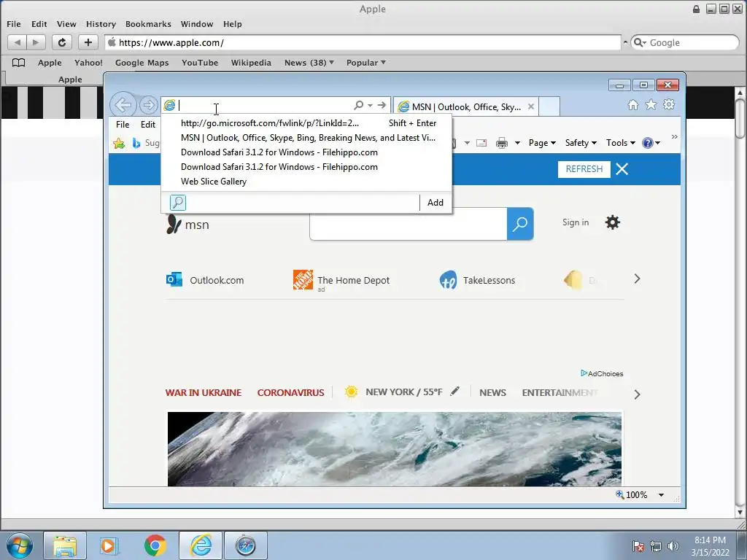The image size is (747, 560).
Task: Open the IE Help question mark icon
Action: click(648, 143)
